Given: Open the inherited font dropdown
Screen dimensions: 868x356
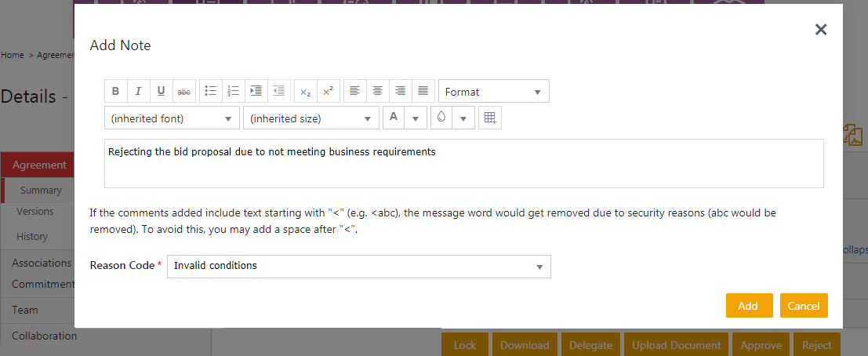Looking at the screenshot, I should (x=172, y=118).
